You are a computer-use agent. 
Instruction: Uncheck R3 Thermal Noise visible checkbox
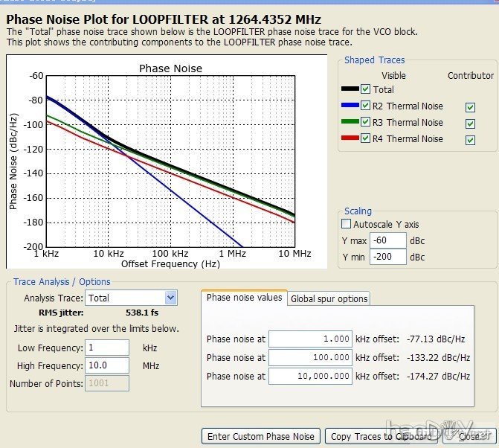coord(365,122)
